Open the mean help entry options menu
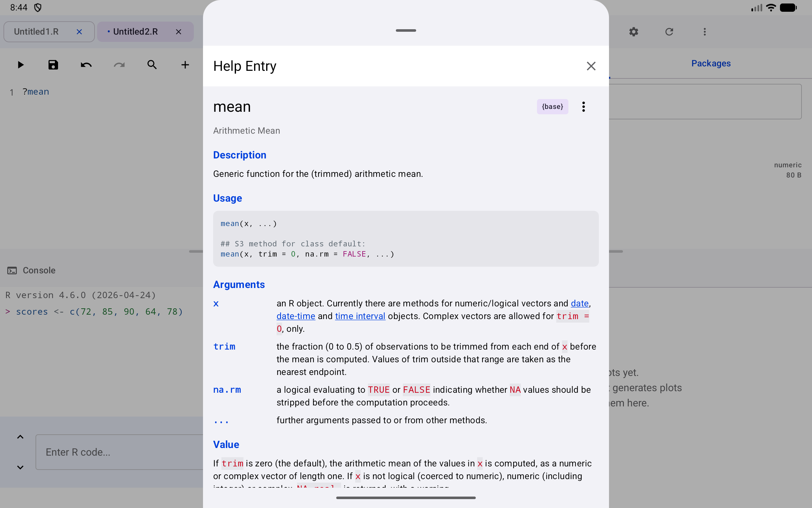Screen dimensions: 812x508 pos(584,106)
